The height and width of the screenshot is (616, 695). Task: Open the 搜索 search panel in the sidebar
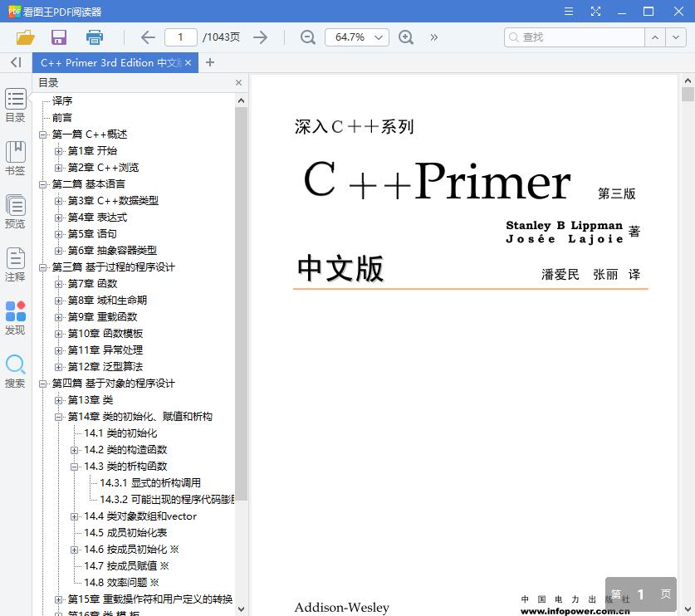tap(16, 371)
